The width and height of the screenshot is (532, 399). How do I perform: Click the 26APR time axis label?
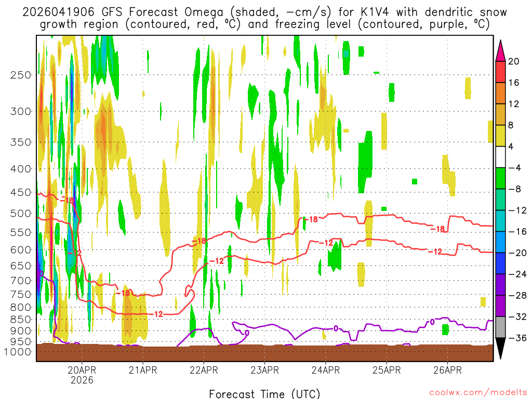click(447, 370)
